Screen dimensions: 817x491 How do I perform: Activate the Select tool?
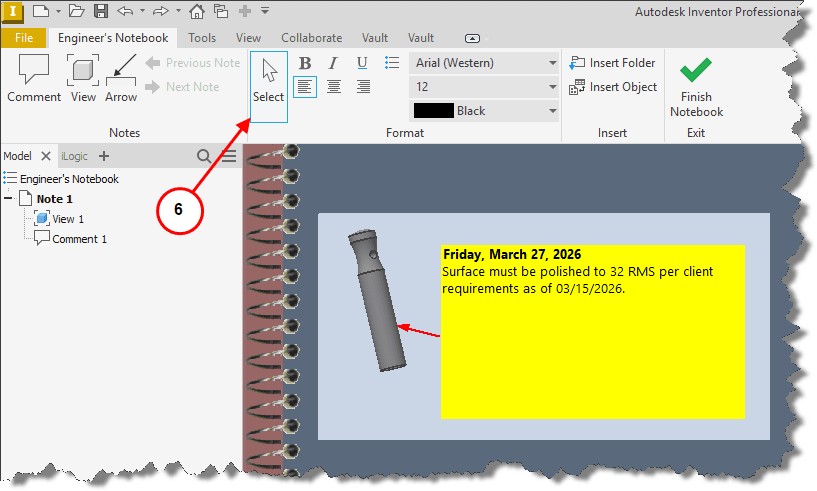[269, 87]
